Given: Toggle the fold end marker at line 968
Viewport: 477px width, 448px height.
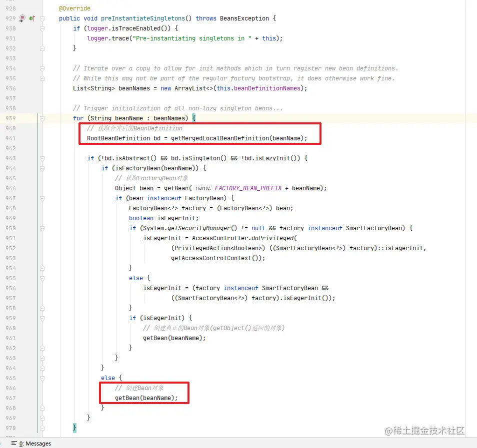Looking at the screenshot, I should click(42, 408).
